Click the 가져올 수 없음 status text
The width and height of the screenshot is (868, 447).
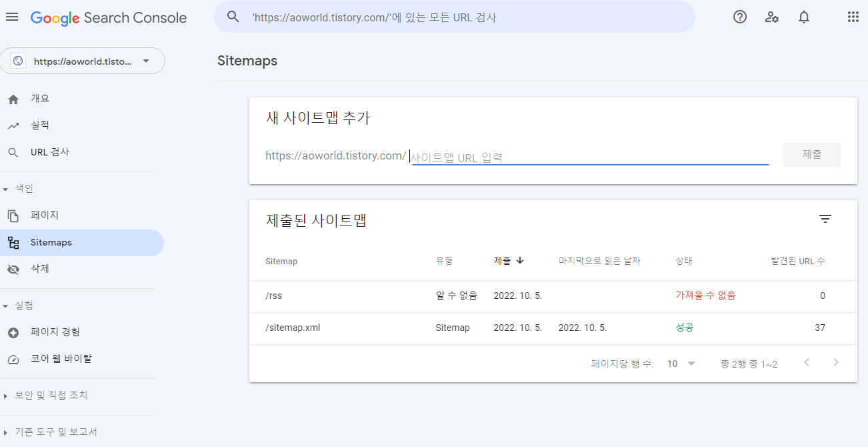point(705,296)
